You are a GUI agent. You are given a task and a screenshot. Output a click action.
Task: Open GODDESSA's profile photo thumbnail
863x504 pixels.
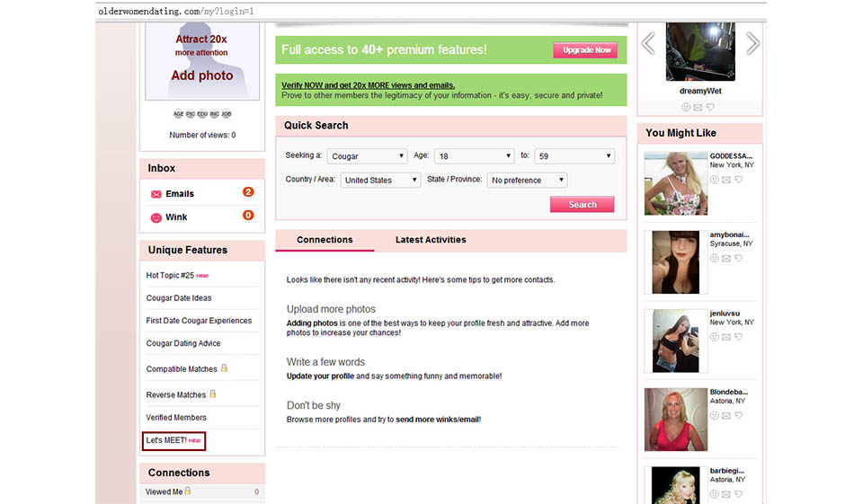click(x=675, y=182)
